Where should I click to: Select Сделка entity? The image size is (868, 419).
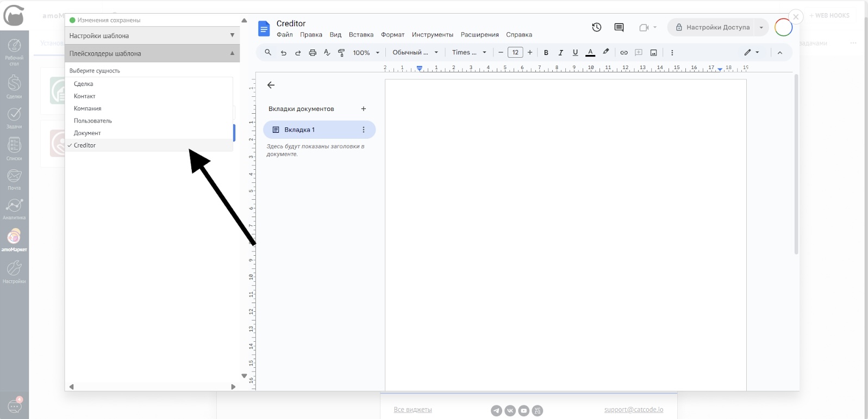[149, 84]
